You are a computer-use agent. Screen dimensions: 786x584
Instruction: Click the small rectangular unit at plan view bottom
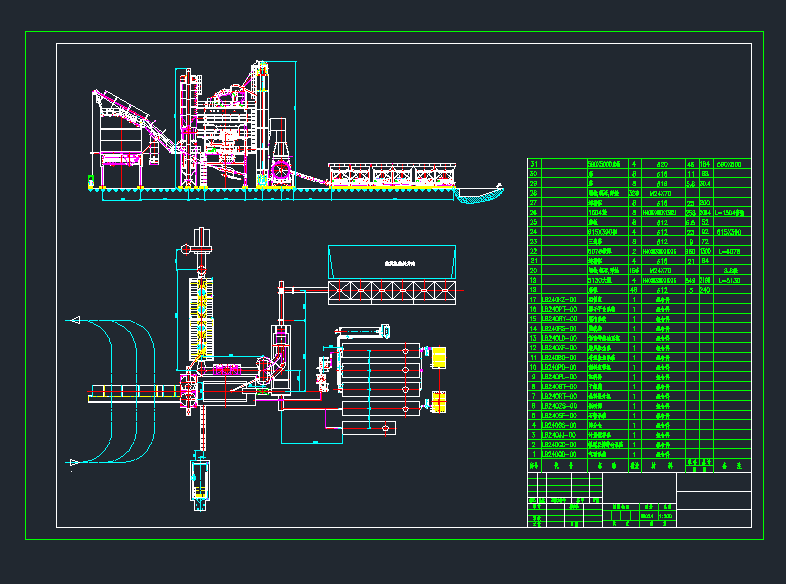201,480
